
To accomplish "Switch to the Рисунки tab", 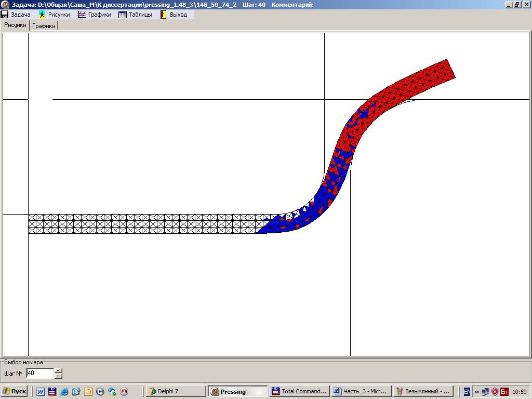I will pos(15,25).
